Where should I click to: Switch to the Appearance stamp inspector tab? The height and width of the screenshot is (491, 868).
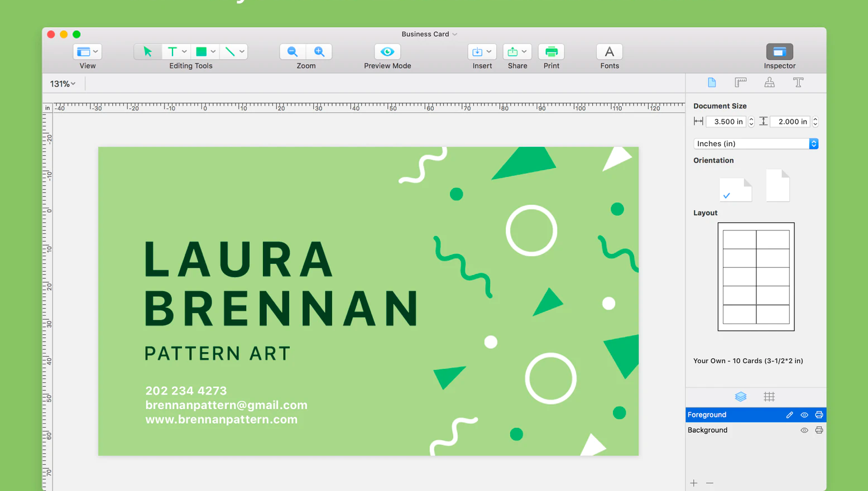point(769,83)
